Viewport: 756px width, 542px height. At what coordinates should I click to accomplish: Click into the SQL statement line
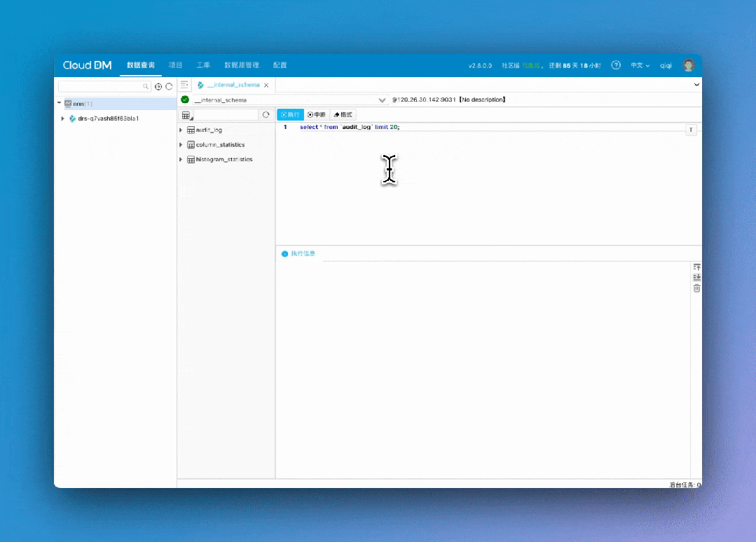pos(350,127)
